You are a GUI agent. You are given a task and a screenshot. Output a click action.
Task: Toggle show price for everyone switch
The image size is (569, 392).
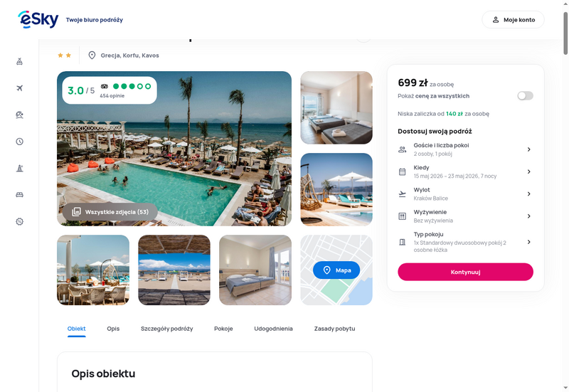pos(525,96)
